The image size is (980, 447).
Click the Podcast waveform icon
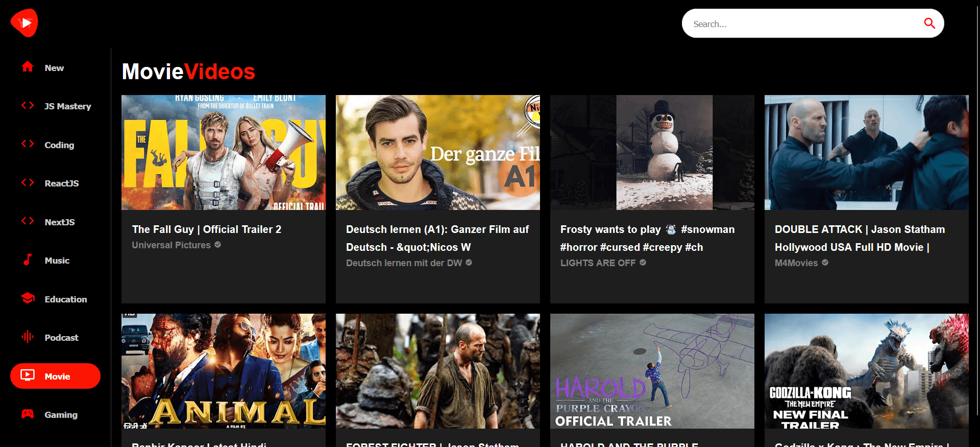coord(28,337)
